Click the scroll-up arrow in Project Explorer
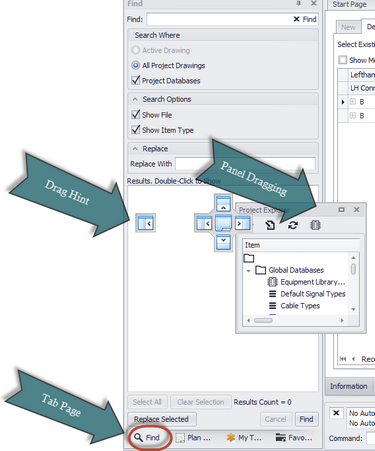The height and width of the screenshot is (451, 375). [x=353, y=258]
